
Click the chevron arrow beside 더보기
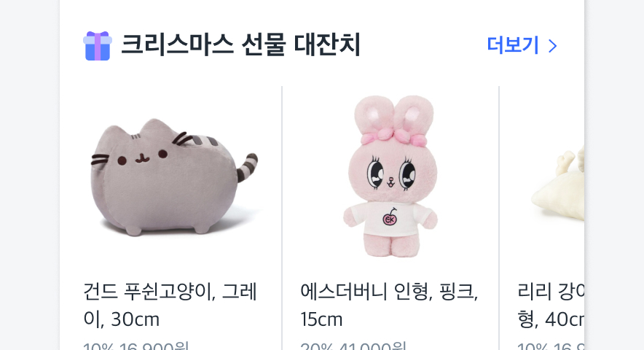click(553, 46)
